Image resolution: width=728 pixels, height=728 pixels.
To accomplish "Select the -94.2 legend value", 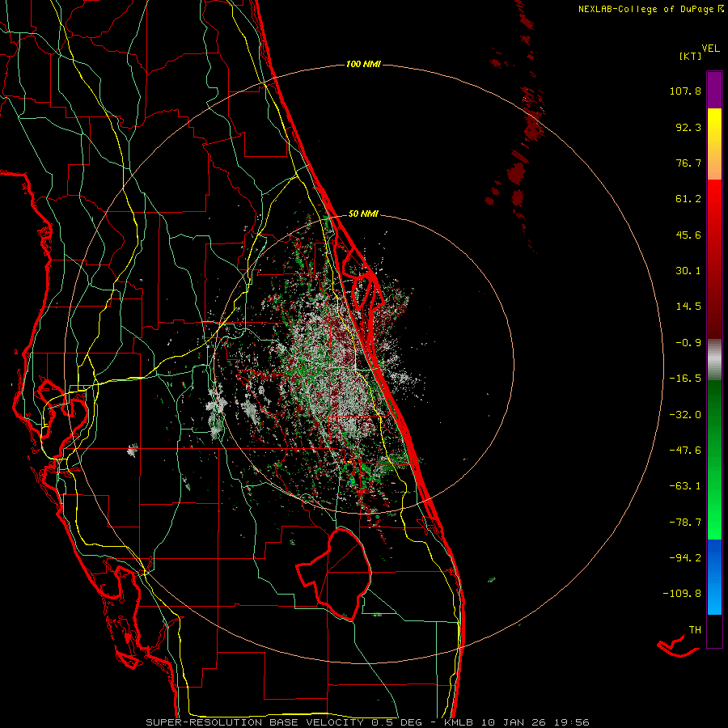I will click(x=685, y=557).
